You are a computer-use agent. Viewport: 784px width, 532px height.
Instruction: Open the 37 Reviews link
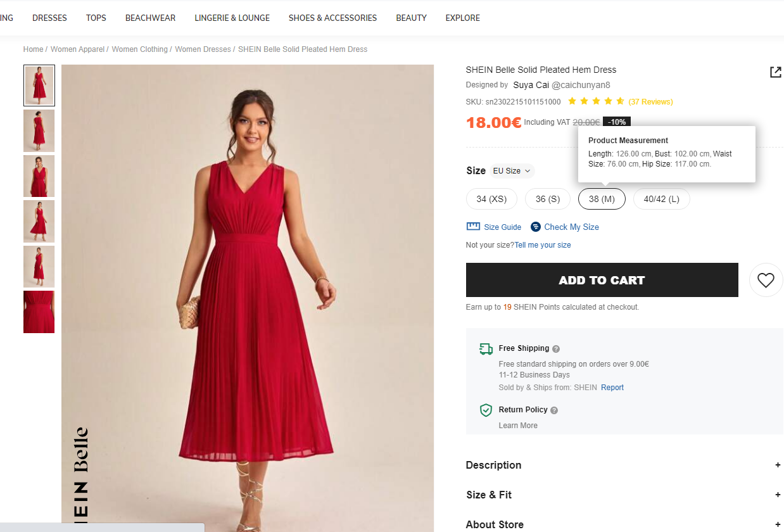tap(650, 102)
